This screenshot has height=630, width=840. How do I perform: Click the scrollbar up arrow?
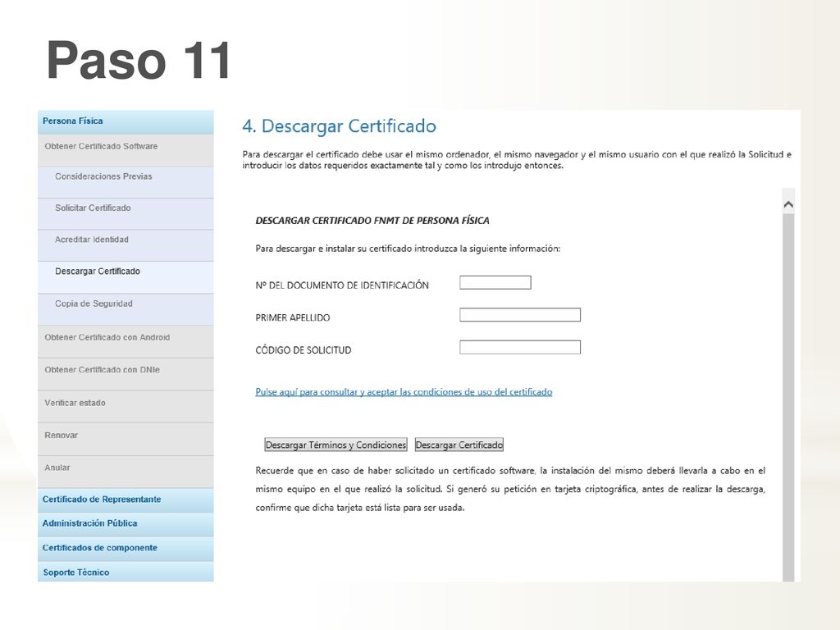[788, 204]
